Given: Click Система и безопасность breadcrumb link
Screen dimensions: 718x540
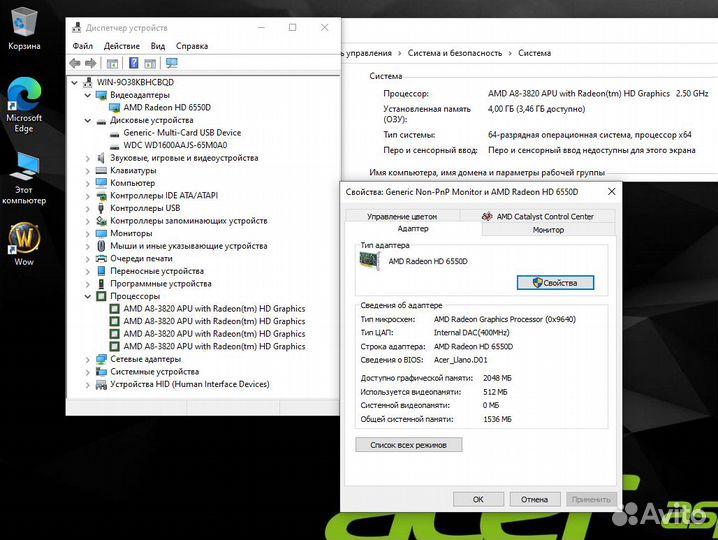Looking at the screenshot, I should [x=455, y=53].
